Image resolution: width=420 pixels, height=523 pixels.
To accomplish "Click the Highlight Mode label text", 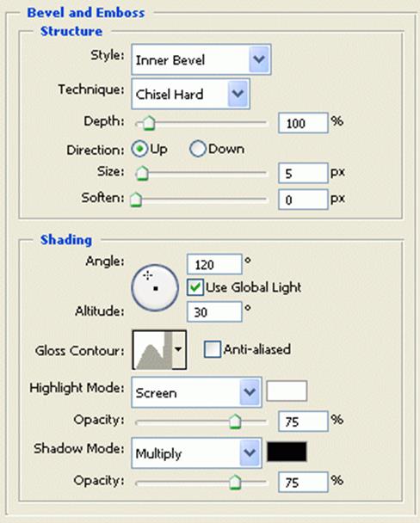I will click(77, 388).
